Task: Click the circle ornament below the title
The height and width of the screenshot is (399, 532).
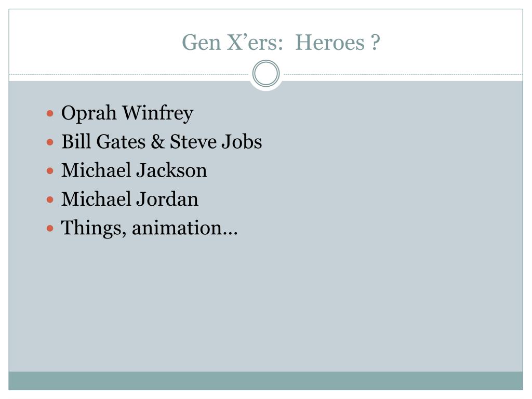Action: point(266,73)
